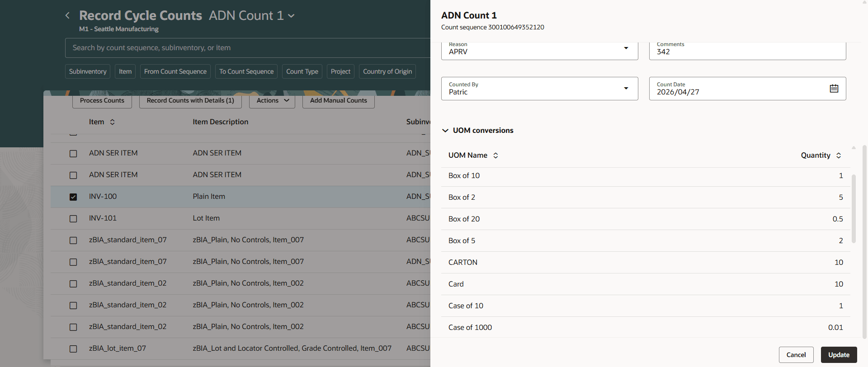868x367 pixels.
Task: Click the Box of 5 UOM row
Action: point(646,241)
